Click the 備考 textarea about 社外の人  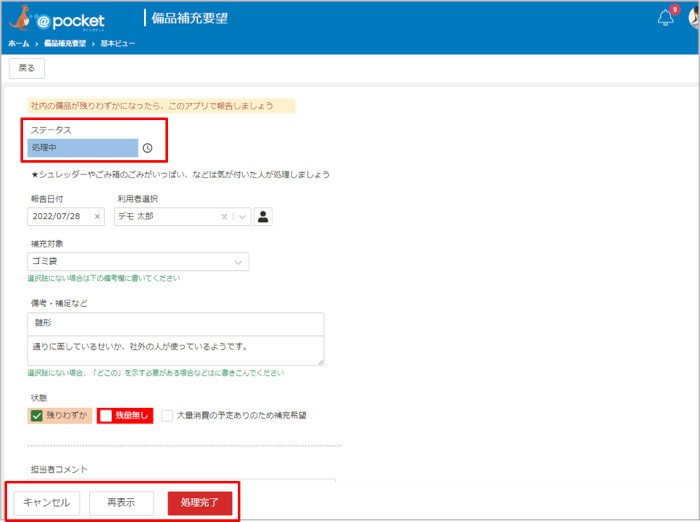175,351
